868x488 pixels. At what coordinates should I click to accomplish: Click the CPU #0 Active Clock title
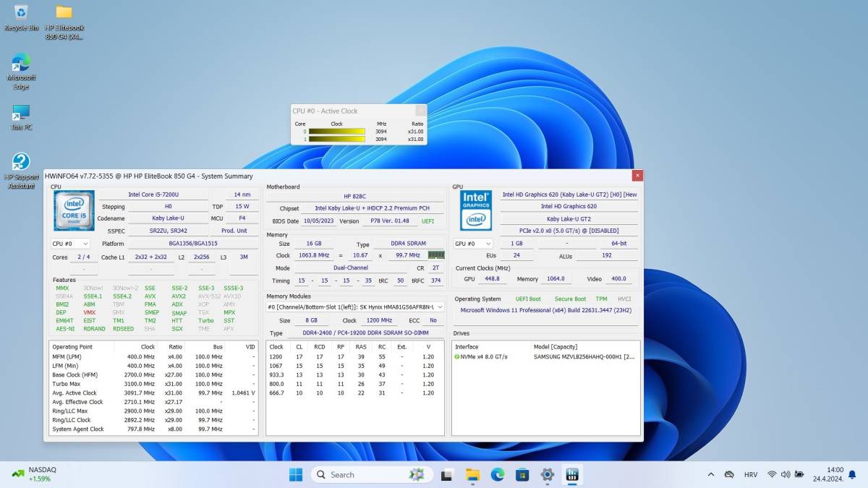pos(325,111)
